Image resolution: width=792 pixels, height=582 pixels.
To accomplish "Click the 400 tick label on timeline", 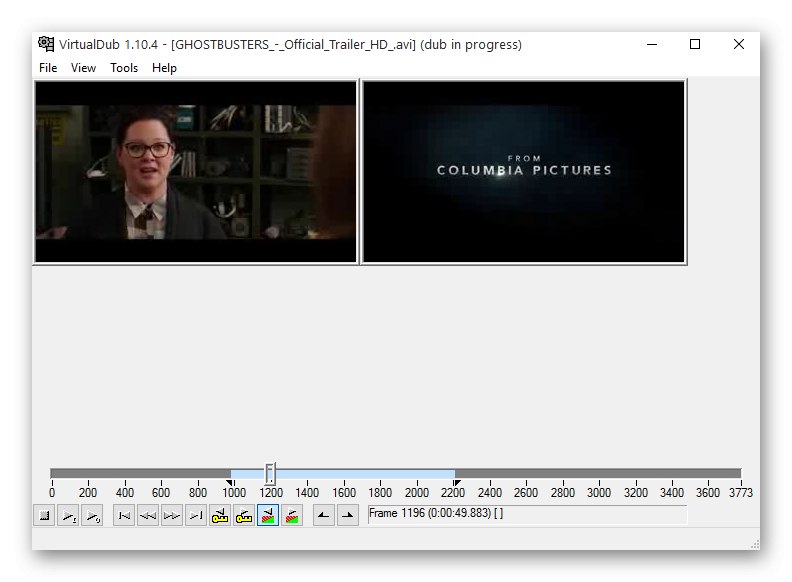I will (x=125, y=493).
